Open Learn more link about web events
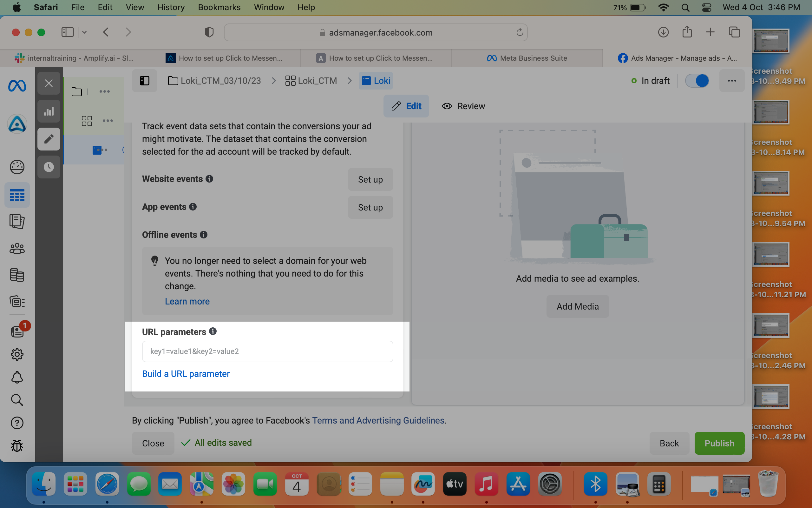This screenshot has height=508, width=812. 187,301
